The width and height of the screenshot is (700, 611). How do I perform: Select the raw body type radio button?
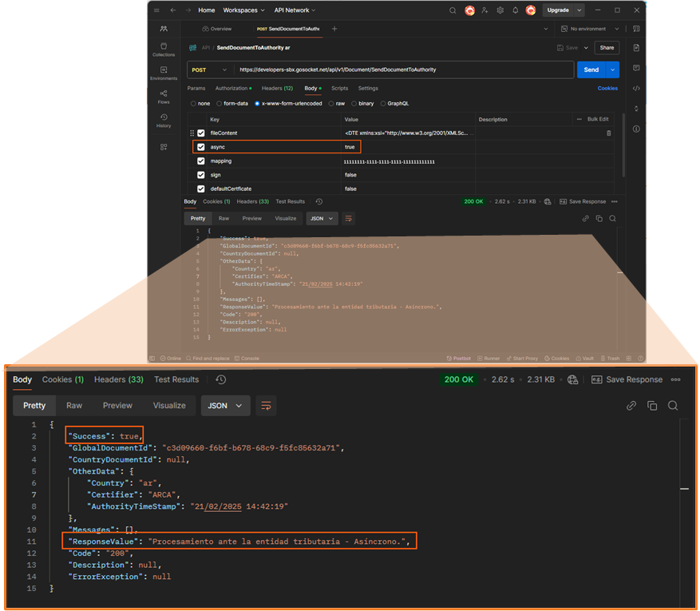click(331, 104)
